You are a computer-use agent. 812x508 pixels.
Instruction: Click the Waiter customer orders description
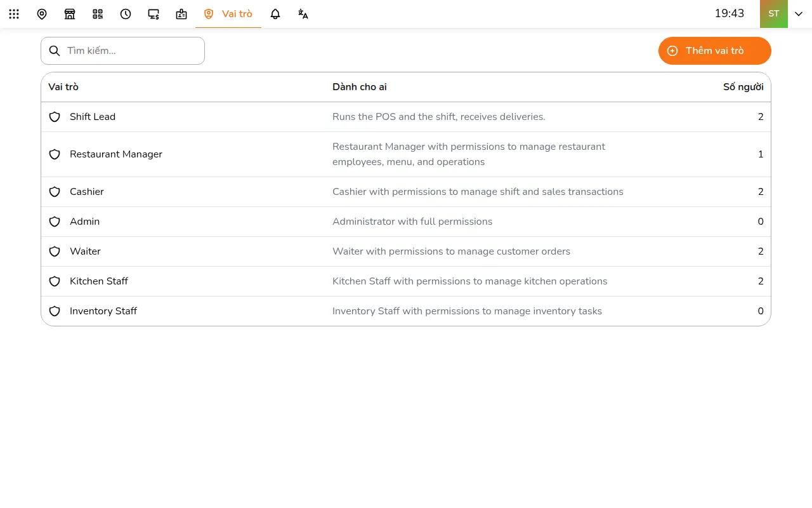451,251
